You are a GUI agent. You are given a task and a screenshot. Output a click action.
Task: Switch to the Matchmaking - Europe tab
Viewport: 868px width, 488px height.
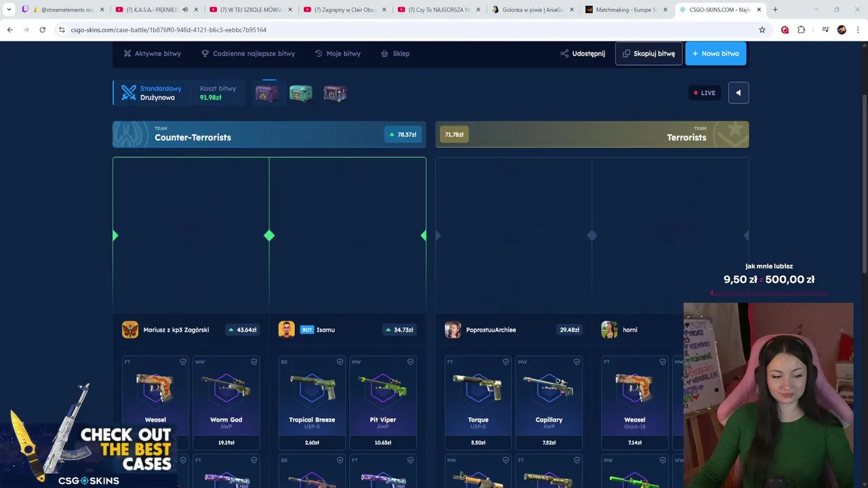[x=626, y=9]
